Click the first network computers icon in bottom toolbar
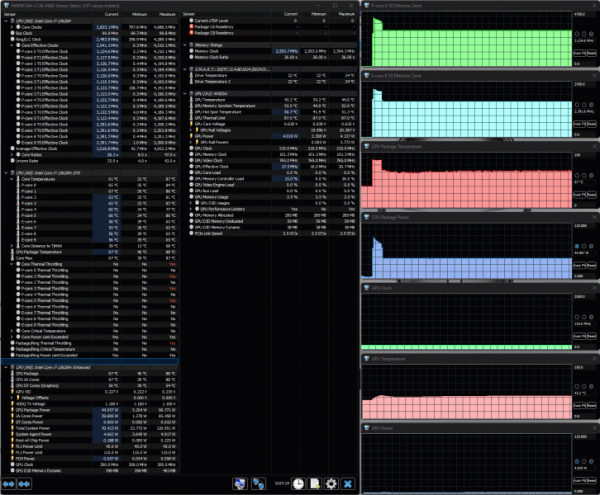 (x=239, y=484)
